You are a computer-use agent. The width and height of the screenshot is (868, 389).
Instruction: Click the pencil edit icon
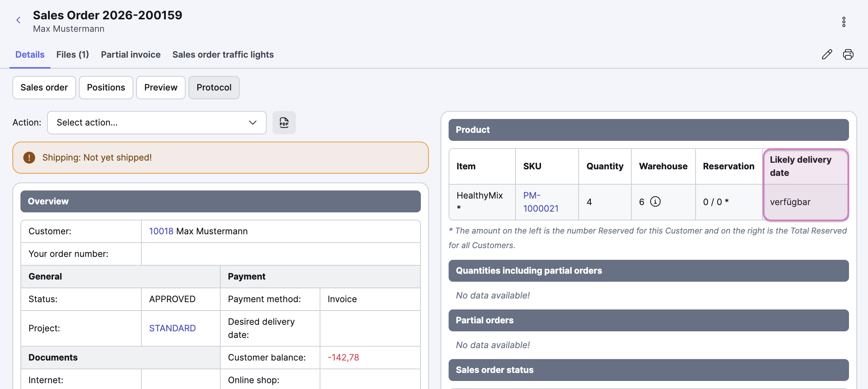click(827, 54)
